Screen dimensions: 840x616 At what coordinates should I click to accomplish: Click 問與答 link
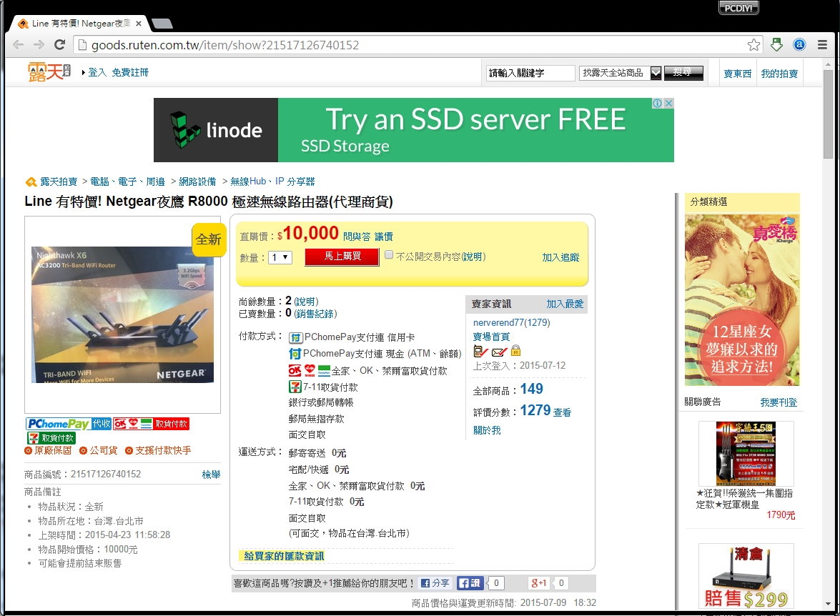coord(357,237)
